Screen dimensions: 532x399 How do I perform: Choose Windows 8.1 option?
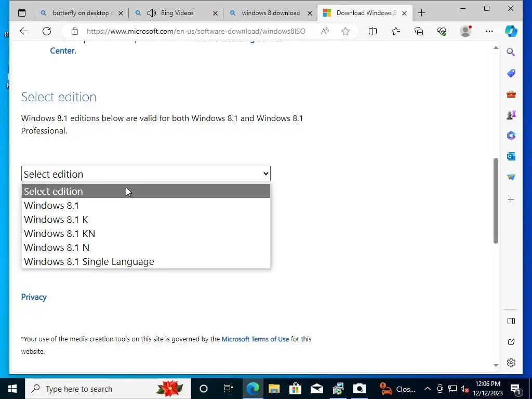point(146,205)
